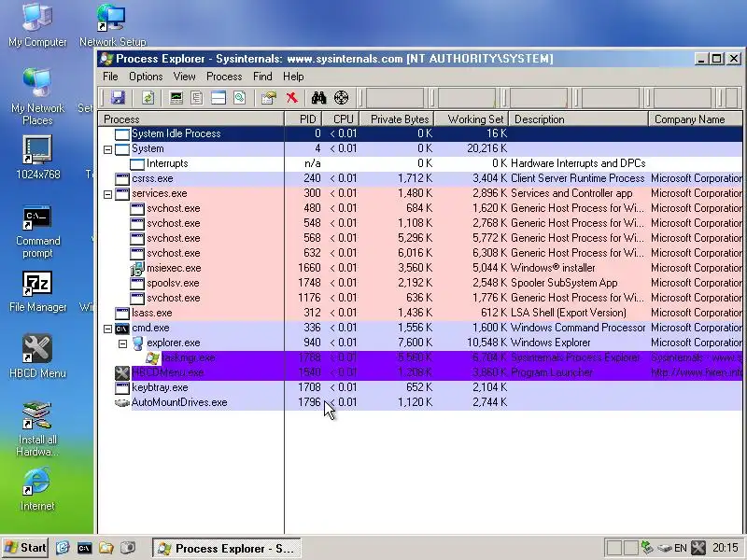Open the Command prompt desktop shortcut
Image resolution: width=747 pixels, height=560 pixels.
(x=37, y=232)
